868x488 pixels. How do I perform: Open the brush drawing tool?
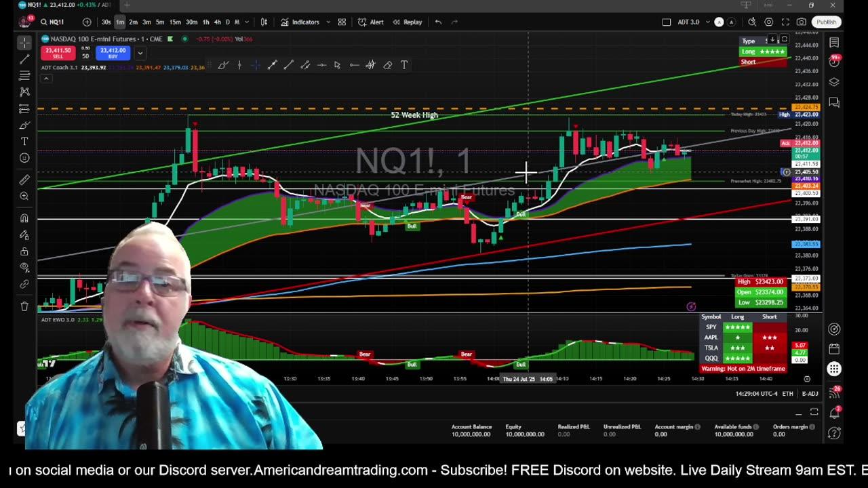click(24, 125)
